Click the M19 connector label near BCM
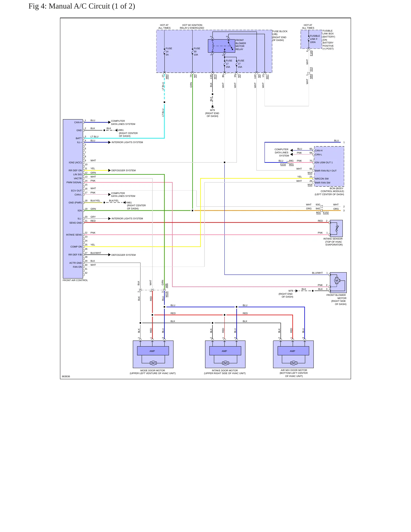This screenshot has width=411, height=532. tap(310, 173)
